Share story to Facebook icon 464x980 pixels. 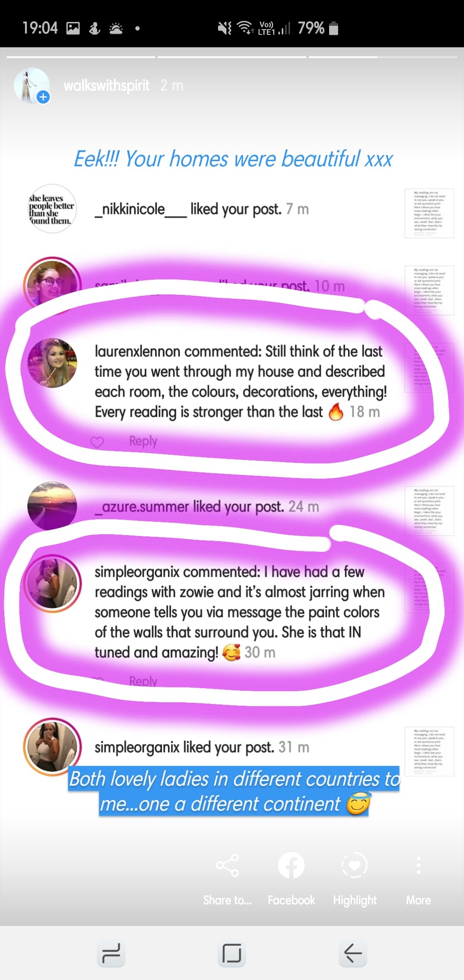[291, 865]
